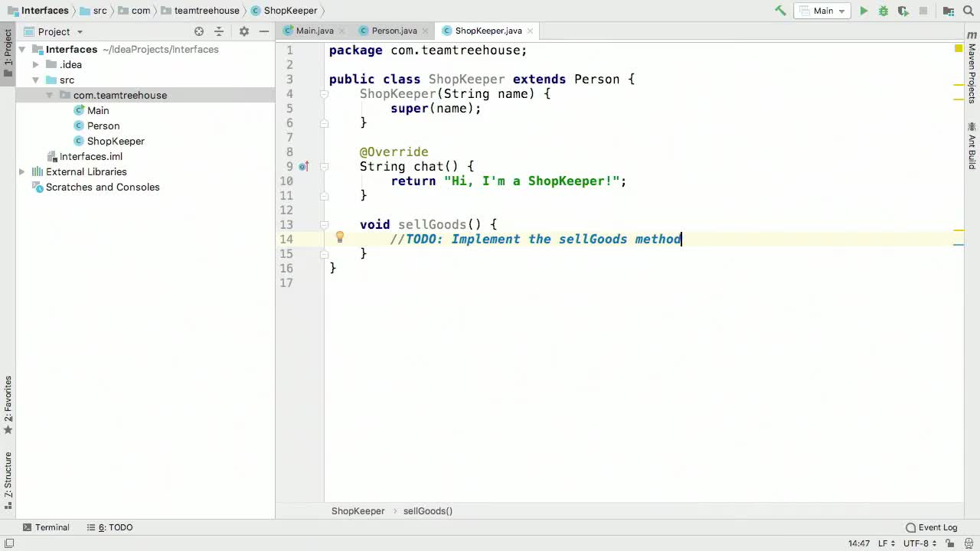Open the Event Log

931,527
